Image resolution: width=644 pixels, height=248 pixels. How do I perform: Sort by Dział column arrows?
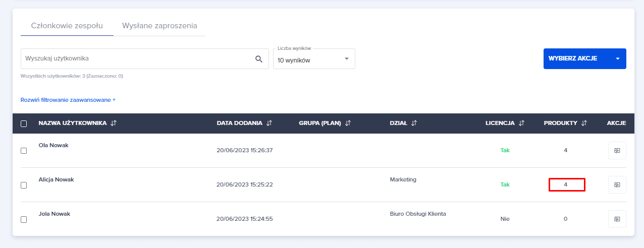click(x=414, y=123)
